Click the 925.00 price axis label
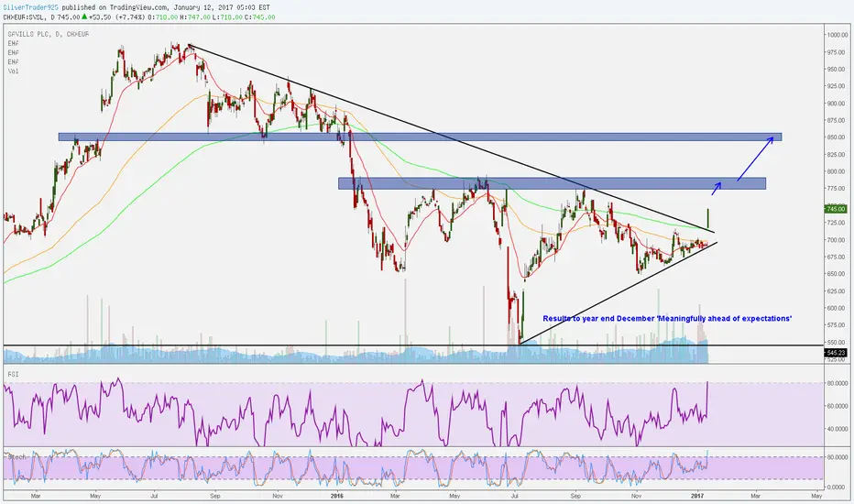Image resolution: width=854 pixels, height=504 pixels. 836,86
